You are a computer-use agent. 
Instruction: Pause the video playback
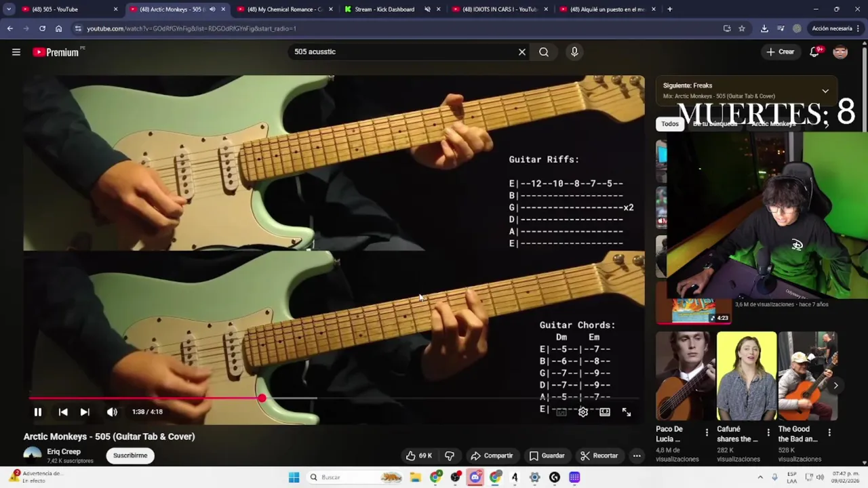(38, 411)
